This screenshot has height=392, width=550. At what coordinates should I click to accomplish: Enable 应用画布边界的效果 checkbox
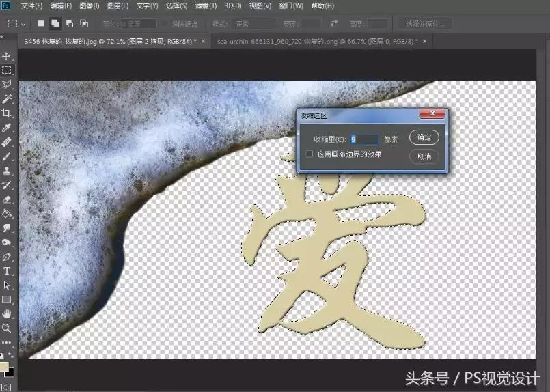pos(309,154)
